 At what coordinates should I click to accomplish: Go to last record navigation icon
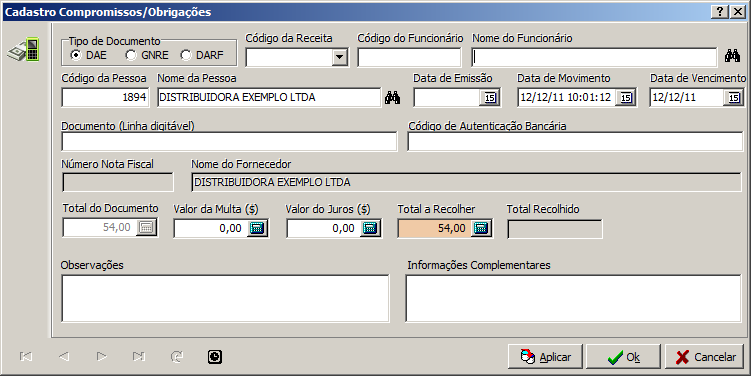click(139, 356)
